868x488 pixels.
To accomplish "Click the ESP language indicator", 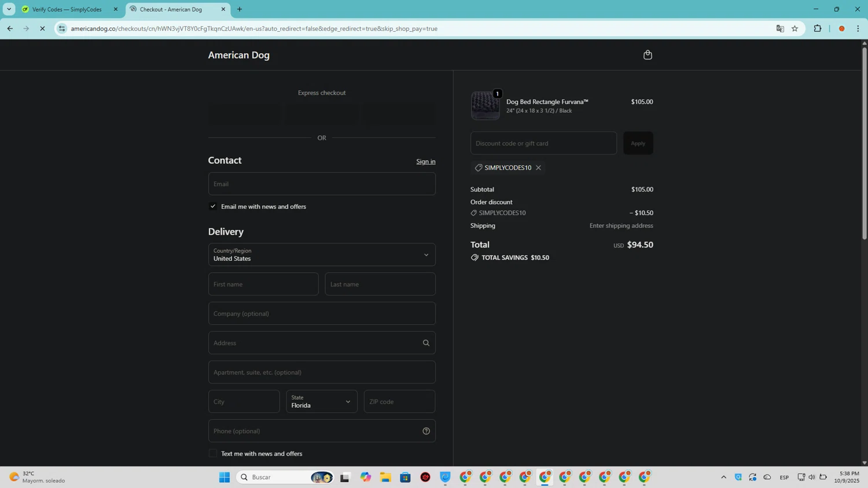I will point(784,477).
